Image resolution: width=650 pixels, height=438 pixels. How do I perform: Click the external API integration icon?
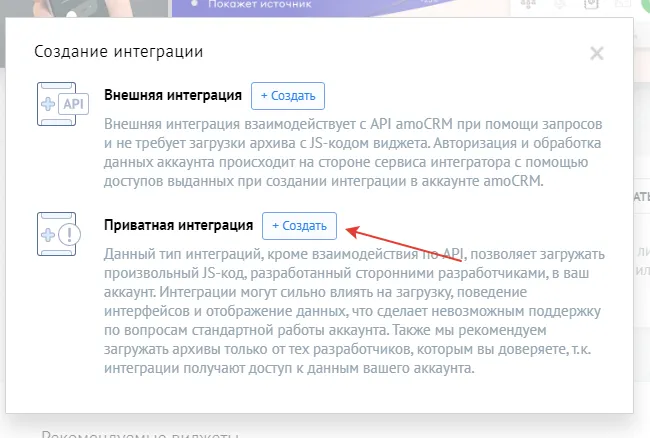point(63,104)
